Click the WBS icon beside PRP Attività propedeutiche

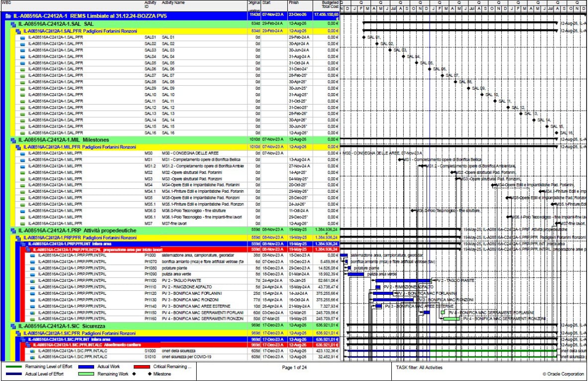[13, 231]
